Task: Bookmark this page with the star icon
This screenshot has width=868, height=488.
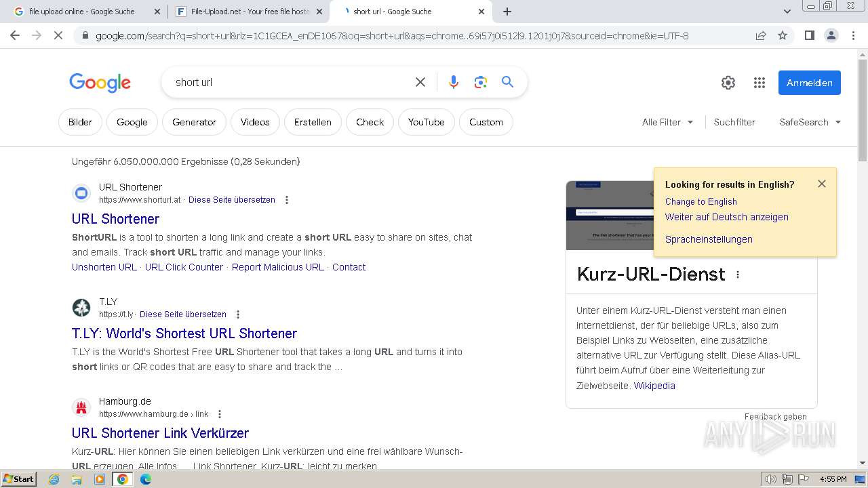Action: click(x=783, y=35)
